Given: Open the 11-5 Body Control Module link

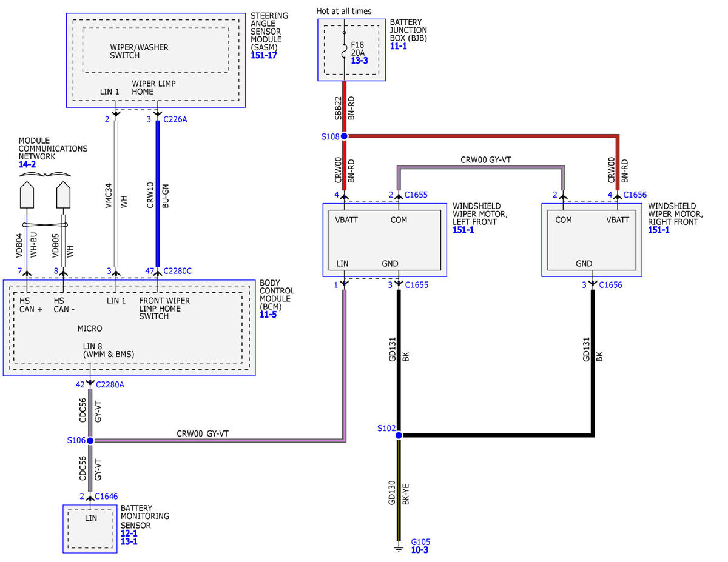Looking at the screenshot, I should (x=268, y=315).
